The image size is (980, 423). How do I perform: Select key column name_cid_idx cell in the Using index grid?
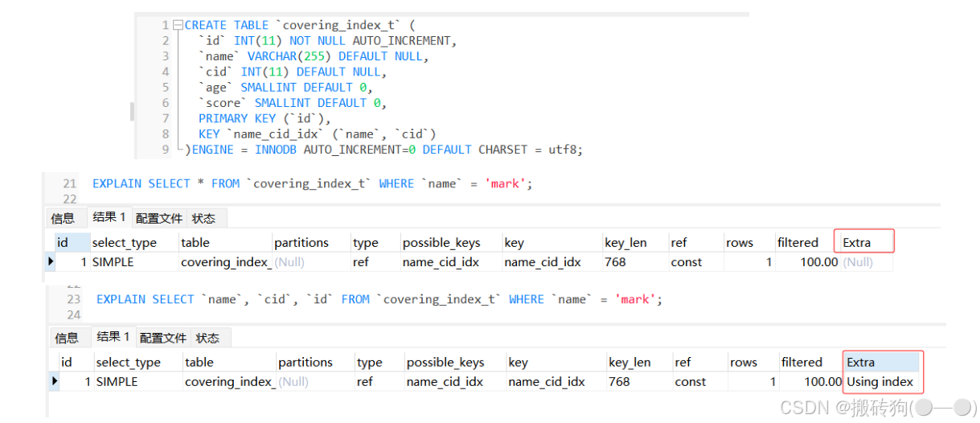point(556,381)
